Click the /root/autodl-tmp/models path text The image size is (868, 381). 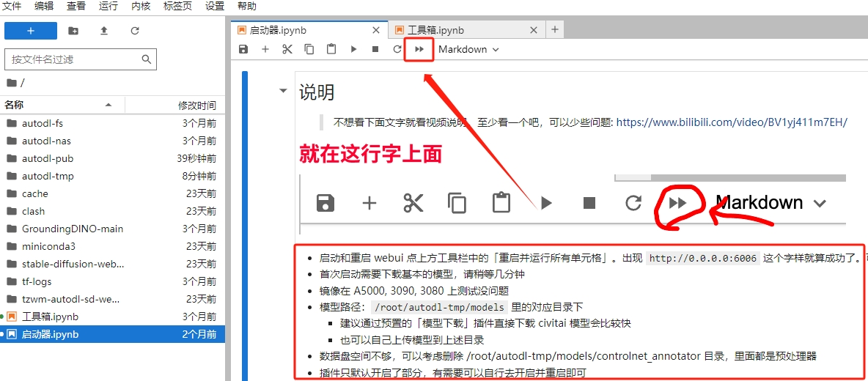(x=439, y=307)
